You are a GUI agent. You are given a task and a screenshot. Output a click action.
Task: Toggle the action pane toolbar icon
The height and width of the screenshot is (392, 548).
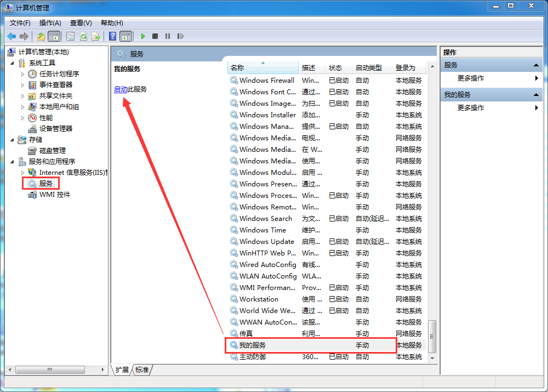pos(126,36)
